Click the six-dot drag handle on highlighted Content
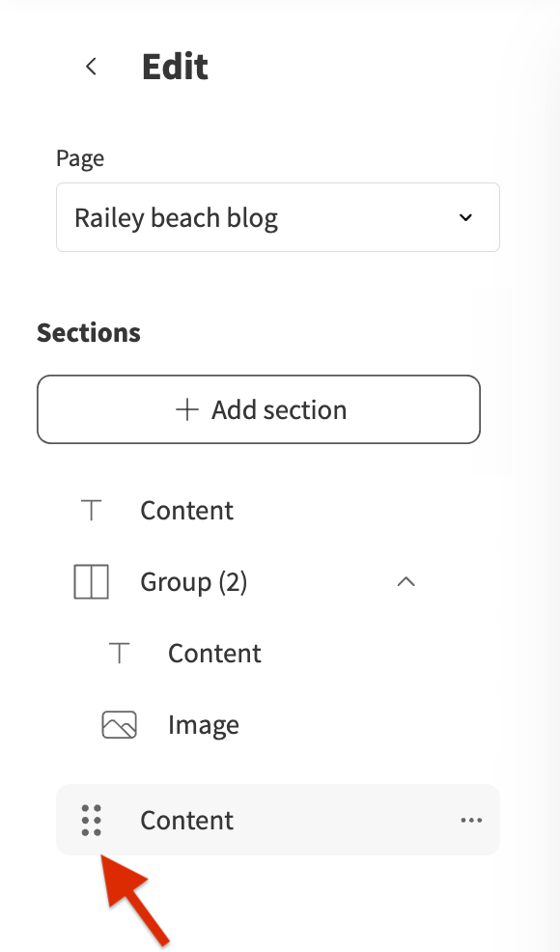Viewport: 560px width, 952px height. click(x=91, y=821)
